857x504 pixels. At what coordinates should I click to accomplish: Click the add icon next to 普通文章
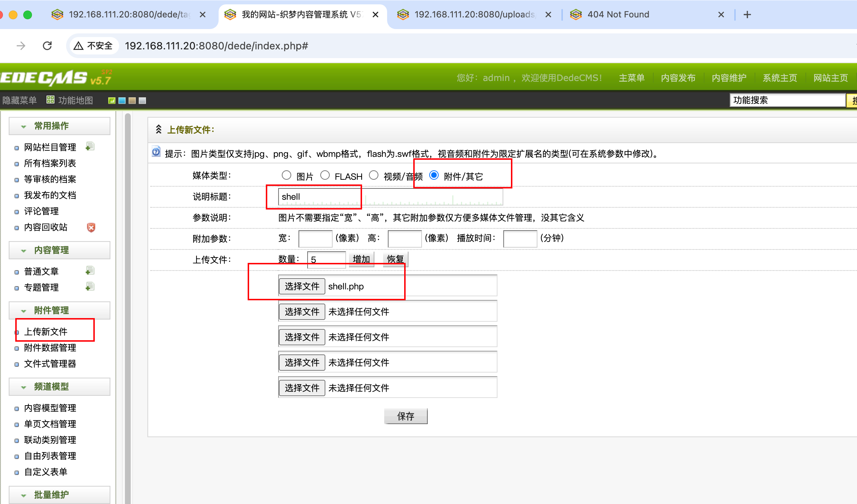[90, 271]
